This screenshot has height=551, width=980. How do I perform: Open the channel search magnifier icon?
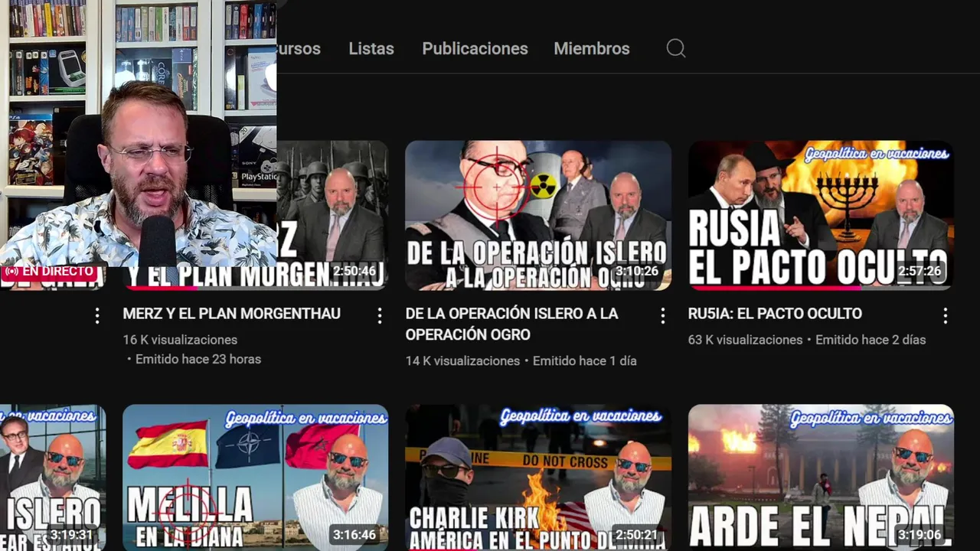pyautogui.click(x=675, y=48)
